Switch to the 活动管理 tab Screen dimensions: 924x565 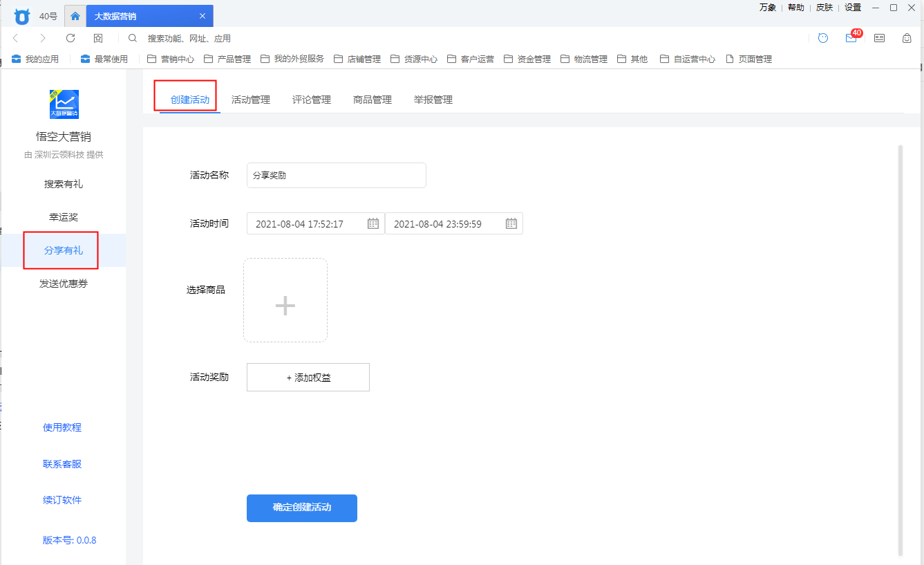[x=251, y=100]
